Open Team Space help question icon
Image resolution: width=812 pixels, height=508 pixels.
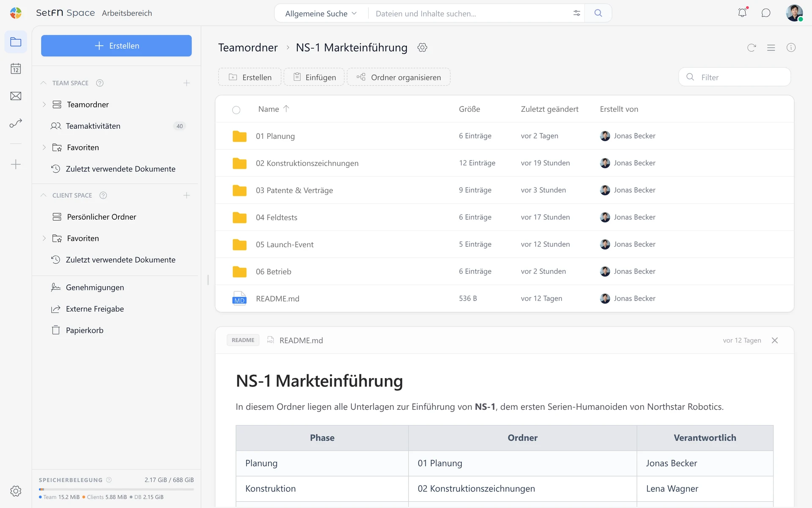(x=100, y=83)
